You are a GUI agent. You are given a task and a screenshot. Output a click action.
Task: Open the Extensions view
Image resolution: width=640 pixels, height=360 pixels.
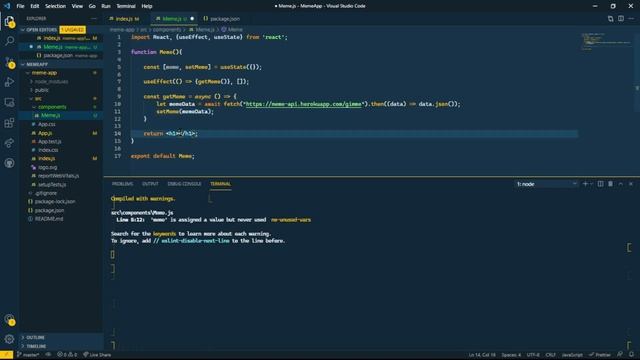(9, 122)
